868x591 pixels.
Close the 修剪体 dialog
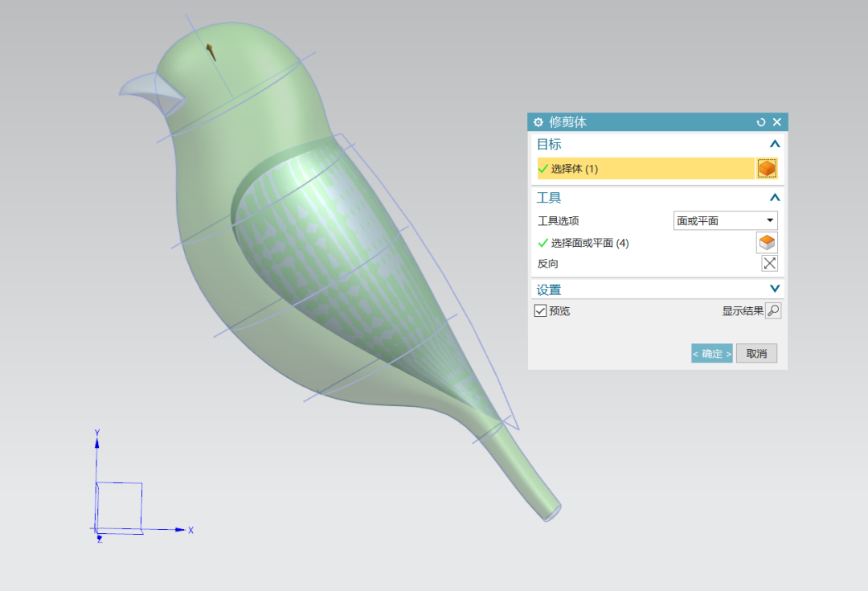pyautogui.click(x=777, y=122)
